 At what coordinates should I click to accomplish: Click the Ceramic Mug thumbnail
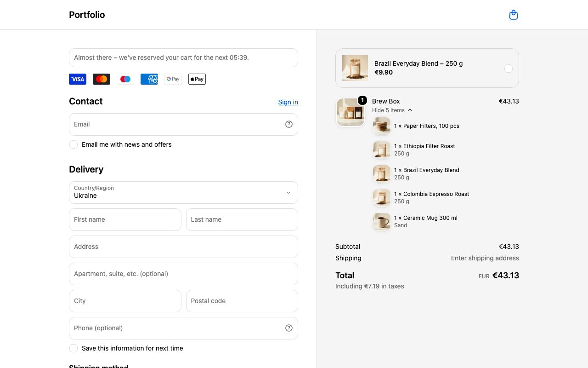382,222
